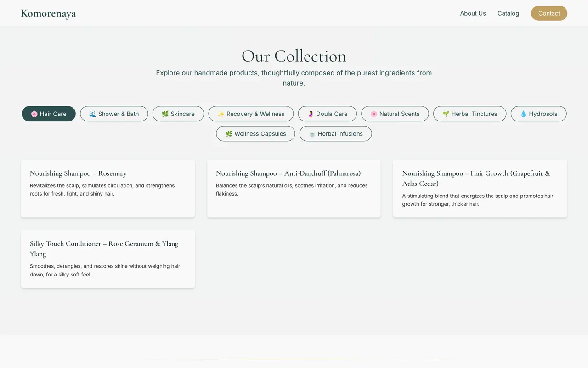Switch to the Shower & Bath category
The height and width of the screenshot is (368, 588).
(114, 114)
